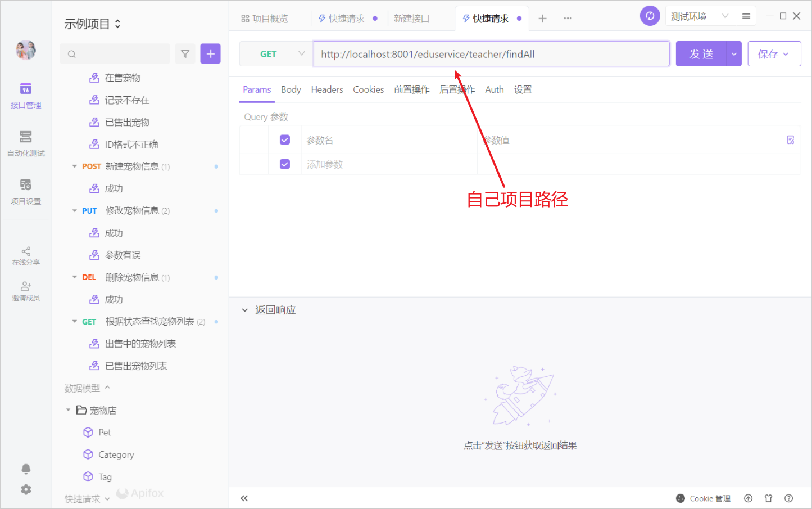Click the 发送 send button
The image size is (812, 509).
701,53
